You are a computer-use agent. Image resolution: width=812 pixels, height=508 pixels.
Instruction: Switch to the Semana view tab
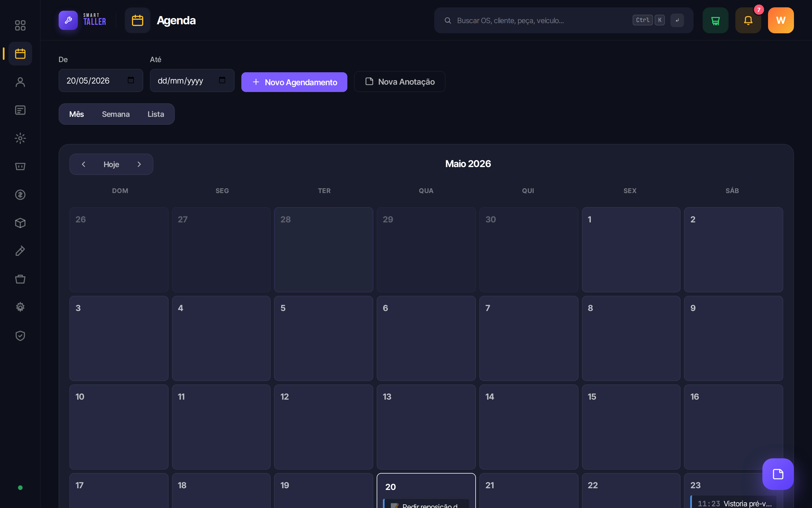(116, 114)
